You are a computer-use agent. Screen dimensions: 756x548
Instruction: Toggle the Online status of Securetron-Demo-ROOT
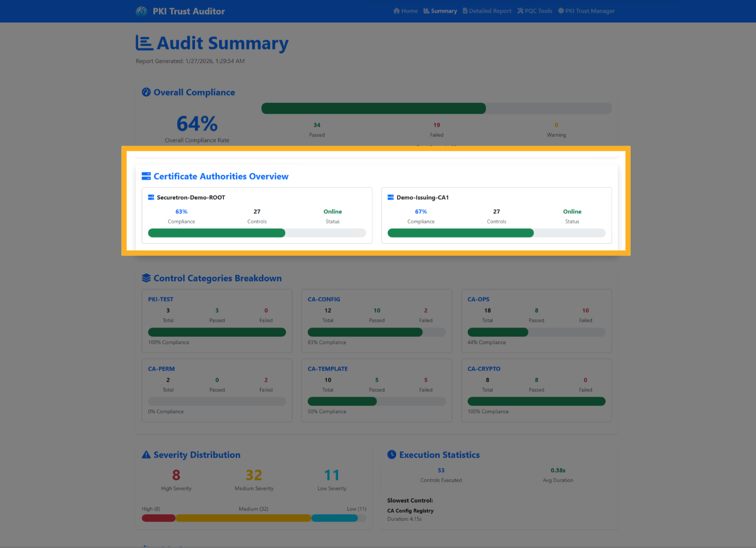(x=333, y=212)
